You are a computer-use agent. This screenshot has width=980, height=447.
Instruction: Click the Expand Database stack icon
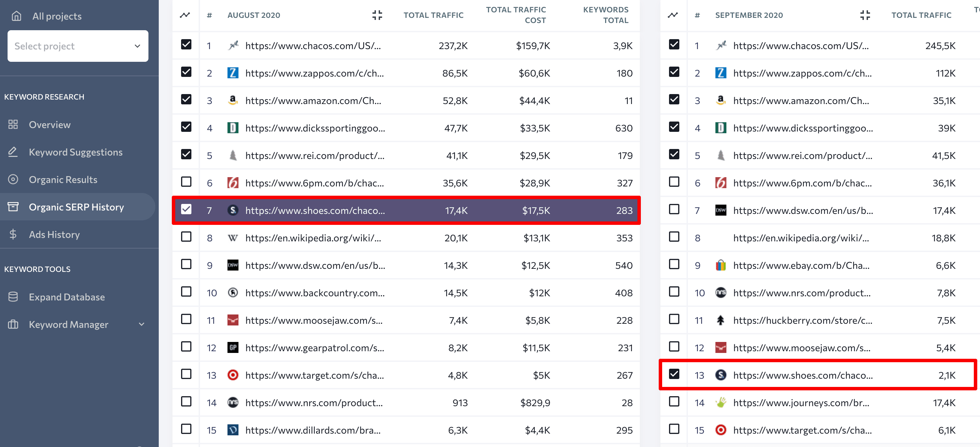pyautogui.click(x=13, y=297)
